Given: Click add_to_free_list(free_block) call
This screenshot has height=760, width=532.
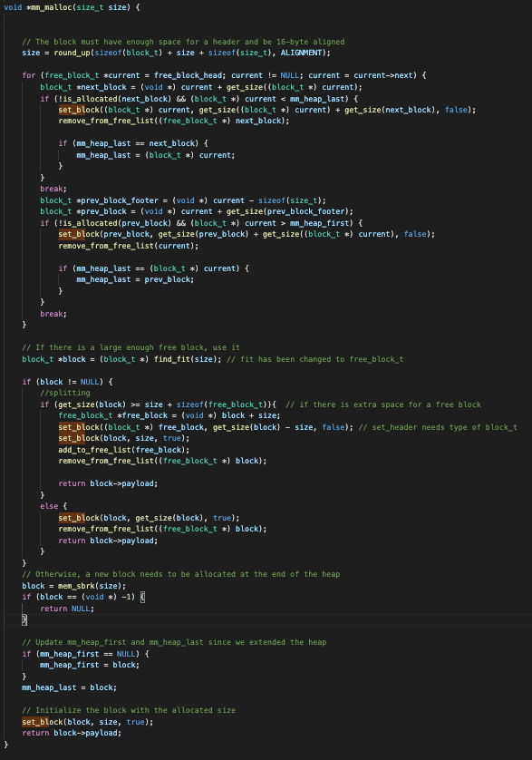Looking at the screenshot, I should pyautogui.click(x=123, y=450).
